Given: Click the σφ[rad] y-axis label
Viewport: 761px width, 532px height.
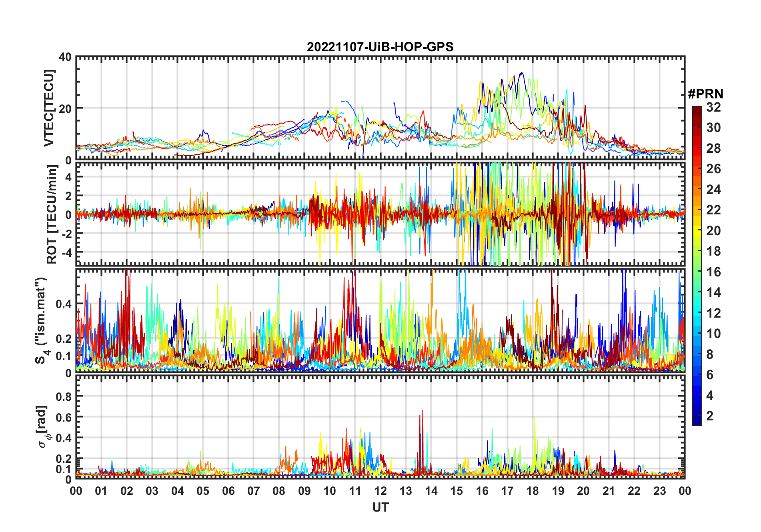Looking at the screenshot, I should [x=43, y=427].
